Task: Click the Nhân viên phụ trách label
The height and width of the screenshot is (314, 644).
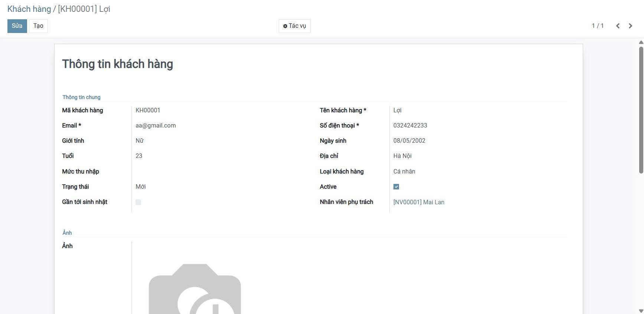Action: pos(346,202)
